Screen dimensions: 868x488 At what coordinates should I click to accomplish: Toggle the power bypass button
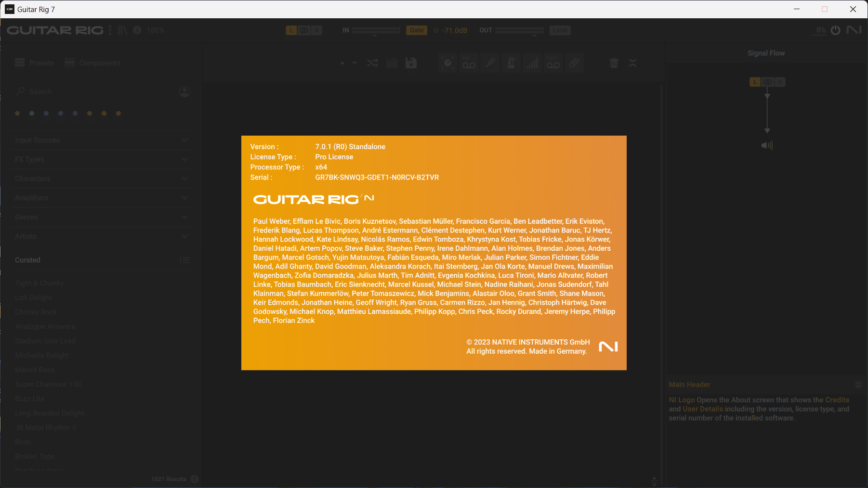pos(836,30)
